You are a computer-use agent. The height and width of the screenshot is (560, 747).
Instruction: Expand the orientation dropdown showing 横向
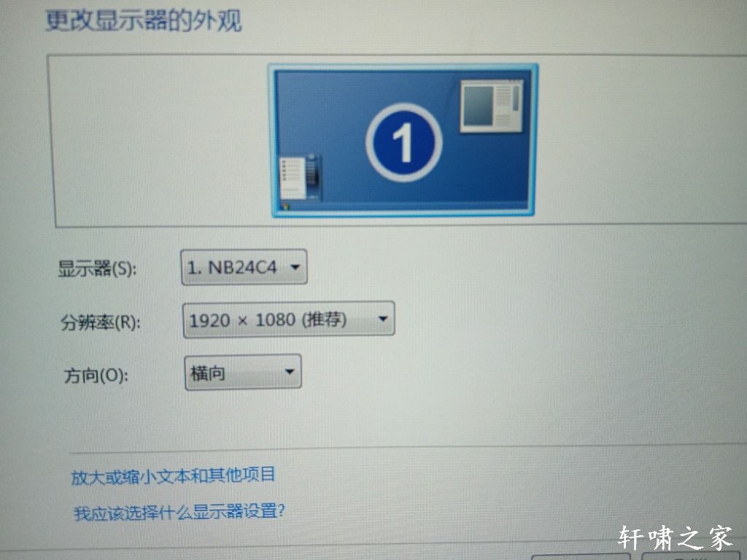[x=243, y=373]
